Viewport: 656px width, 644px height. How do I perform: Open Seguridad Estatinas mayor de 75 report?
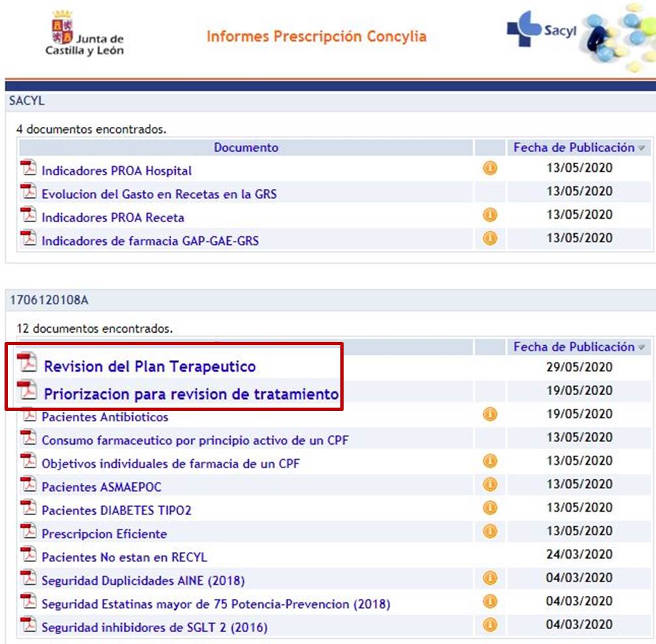click(x=215, y=604)
